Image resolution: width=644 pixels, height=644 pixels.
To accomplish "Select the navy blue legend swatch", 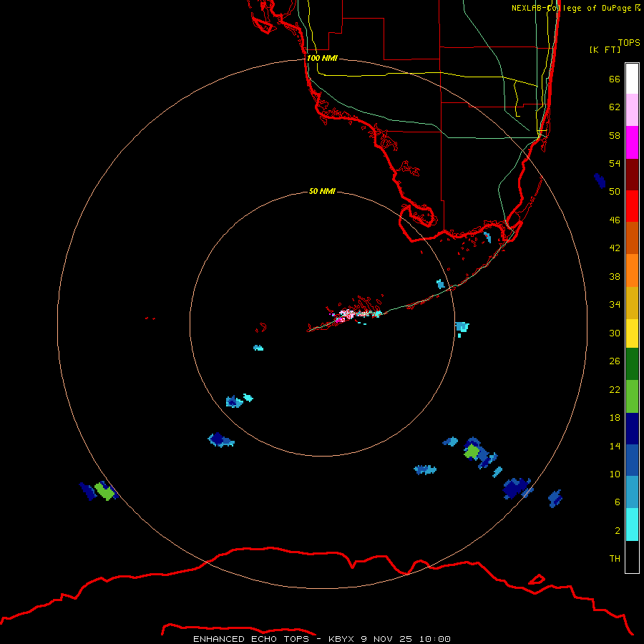I will pyautogui.click(x=632, y=429).
